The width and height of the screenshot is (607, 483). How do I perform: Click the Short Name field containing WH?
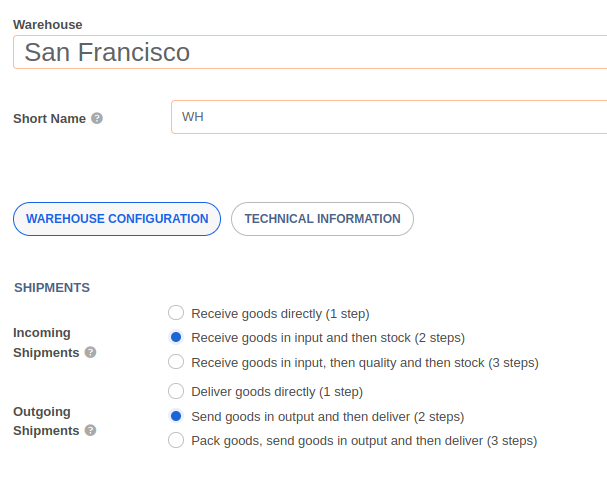[389, 117]
